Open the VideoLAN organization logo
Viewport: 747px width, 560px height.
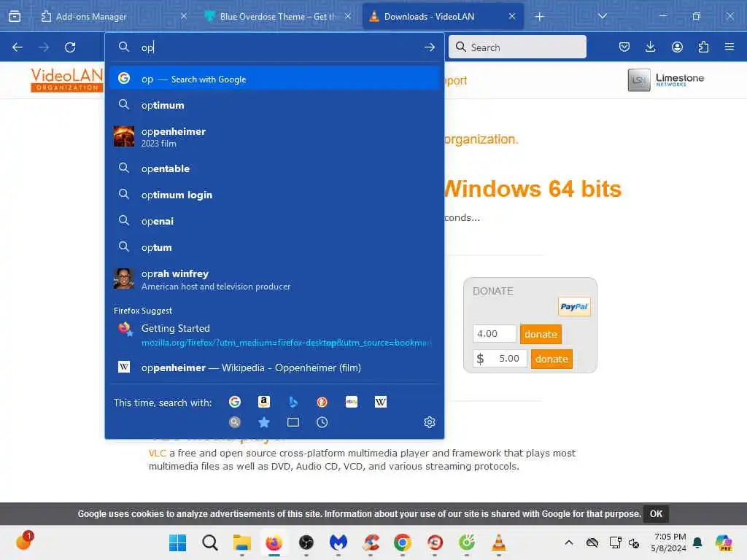[66, 79]
